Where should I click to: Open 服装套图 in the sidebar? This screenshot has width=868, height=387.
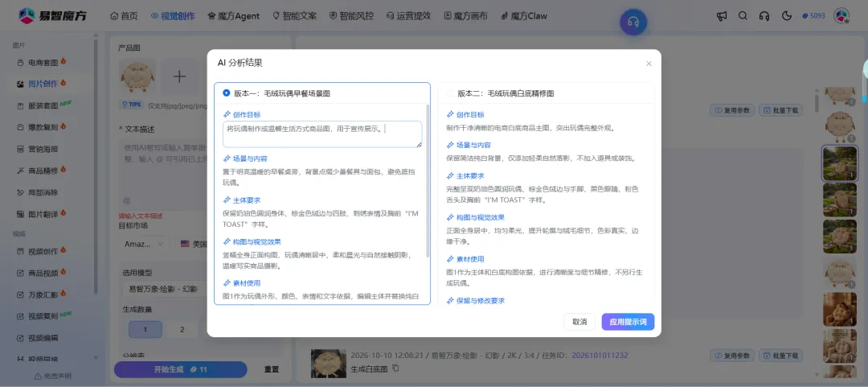(x=44, y=105)
